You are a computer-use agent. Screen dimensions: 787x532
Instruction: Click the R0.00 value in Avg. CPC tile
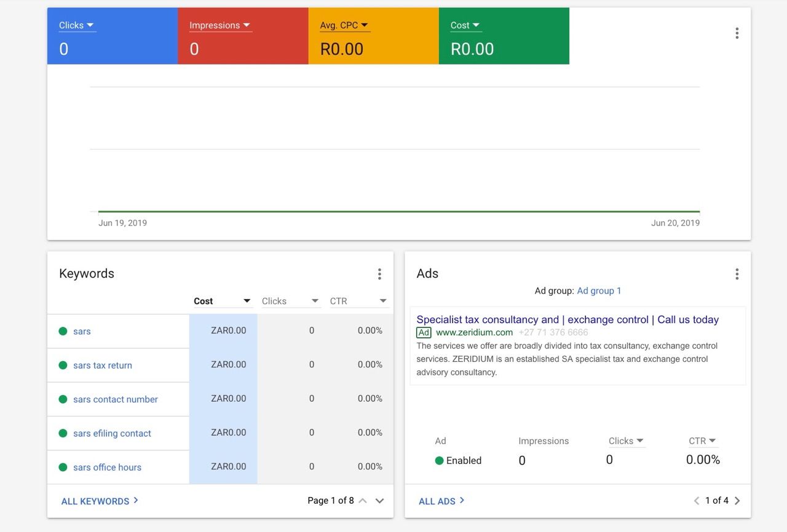[x=342, y=49]
